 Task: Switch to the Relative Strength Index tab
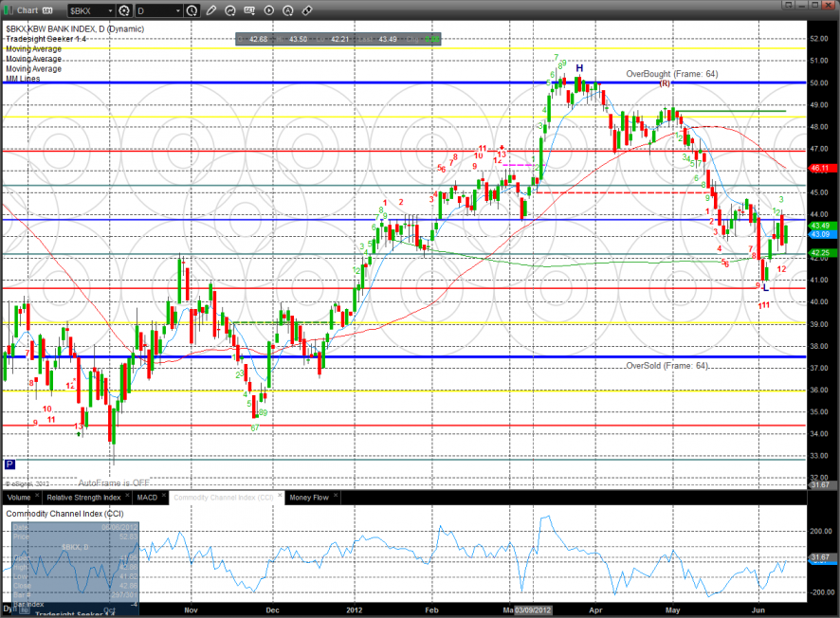pyautogui.click(x=84, y=497)
